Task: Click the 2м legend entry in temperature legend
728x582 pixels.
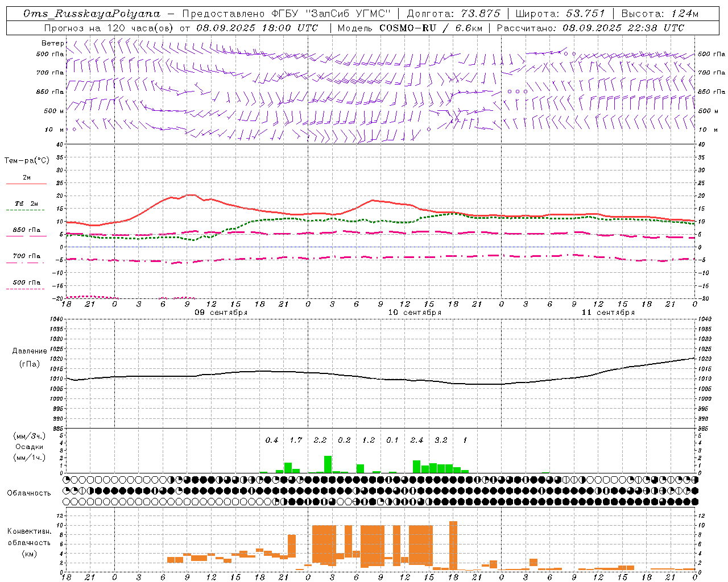Action: pyautogui.click(x=27, y=178)
